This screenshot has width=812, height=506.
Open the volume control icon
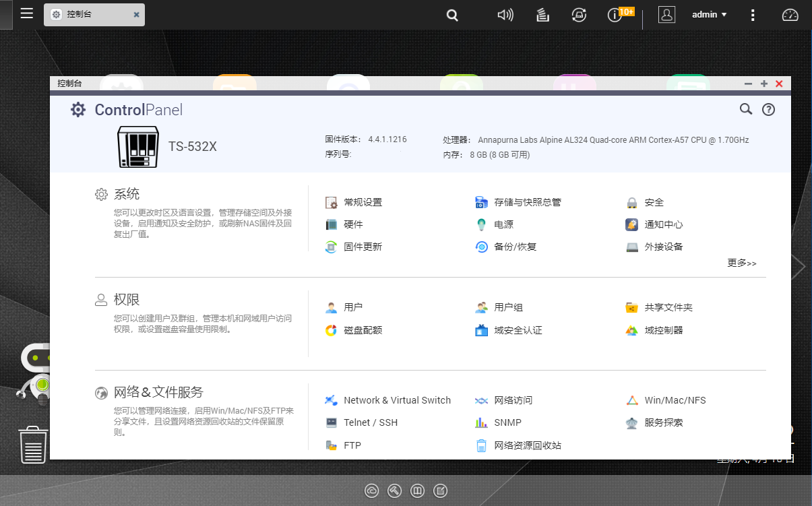(505, 15)
